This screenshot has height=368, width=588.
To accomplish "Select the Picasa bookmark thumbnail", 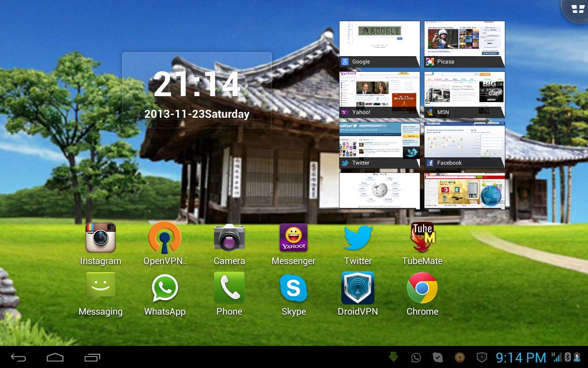I will (x=464, y=44).
